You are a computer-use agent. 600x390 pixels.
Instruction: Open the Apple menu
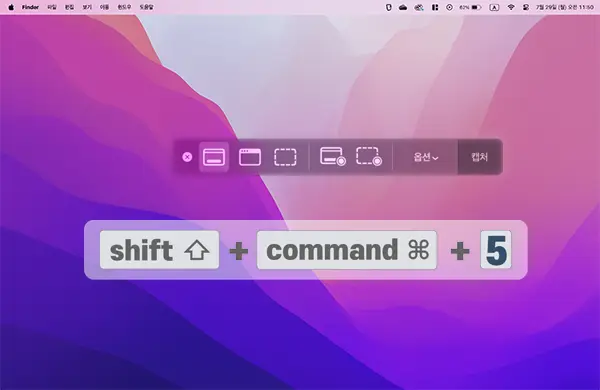click(11, 7)
